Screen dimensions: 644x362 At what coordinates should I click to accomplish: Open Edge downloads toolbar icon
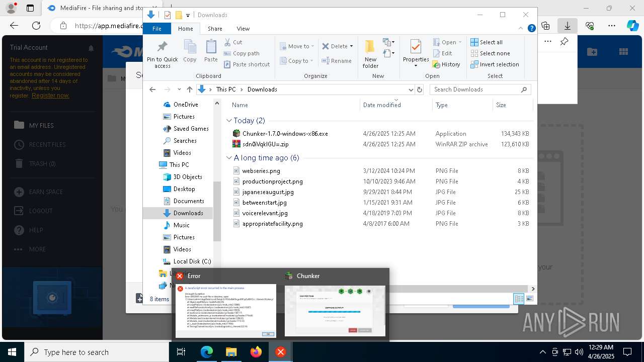pos(568,25)
